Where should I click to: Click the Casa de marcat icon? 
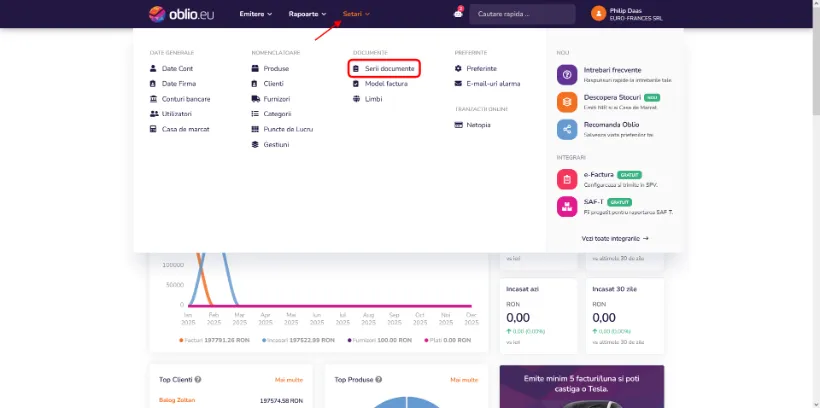pyautogui.click(x=153, y=129)
